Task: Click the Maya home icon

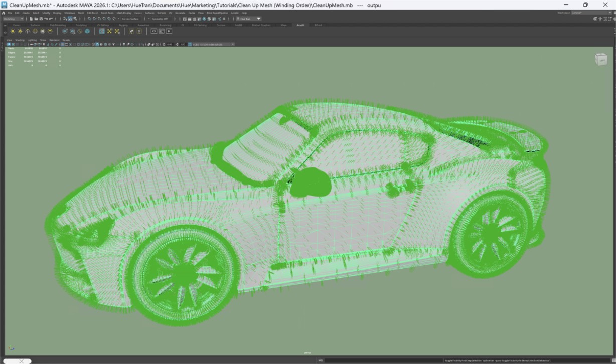Action: point(4,13)
